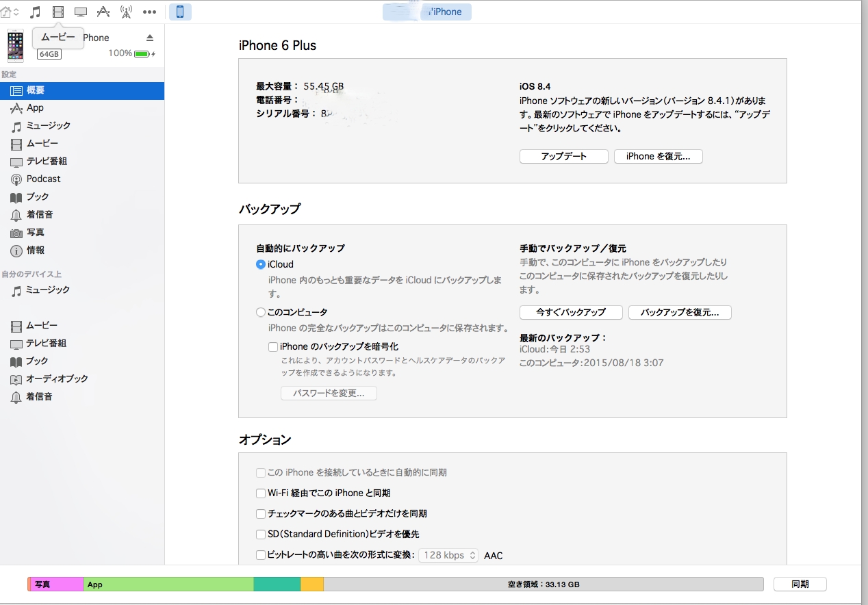
Task: Click the 空き領域 free space segment
Action: tap(544, 584)
